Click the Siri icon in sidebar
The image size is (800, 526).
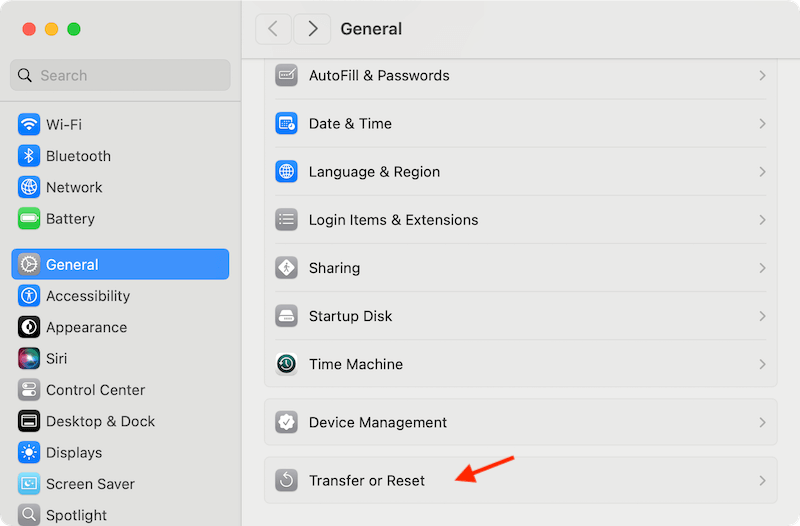coord(29,358)
